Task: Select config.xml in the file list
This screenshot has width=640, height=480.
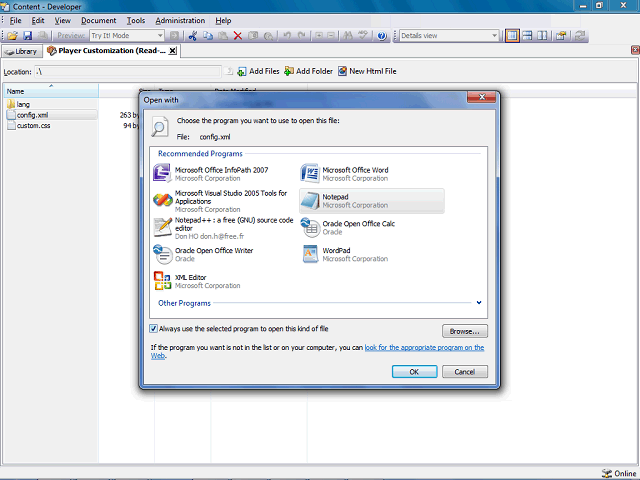Action: tap(51, 115)
